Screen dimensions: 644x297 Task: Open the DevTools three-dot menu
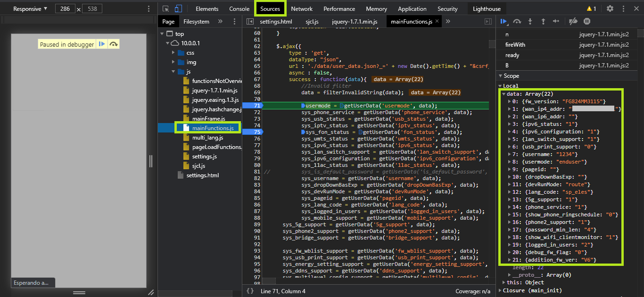point(624,8)
